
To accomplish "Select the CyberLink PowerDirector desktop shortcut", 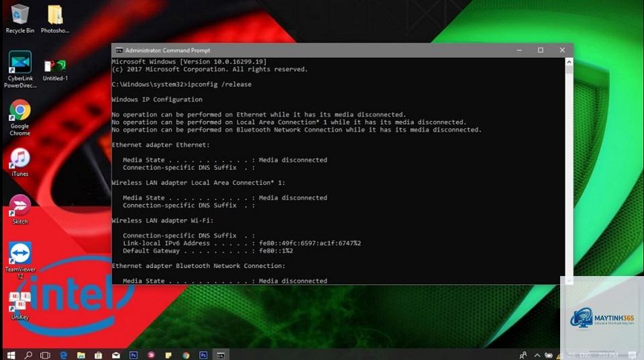I will coord(20,69).
